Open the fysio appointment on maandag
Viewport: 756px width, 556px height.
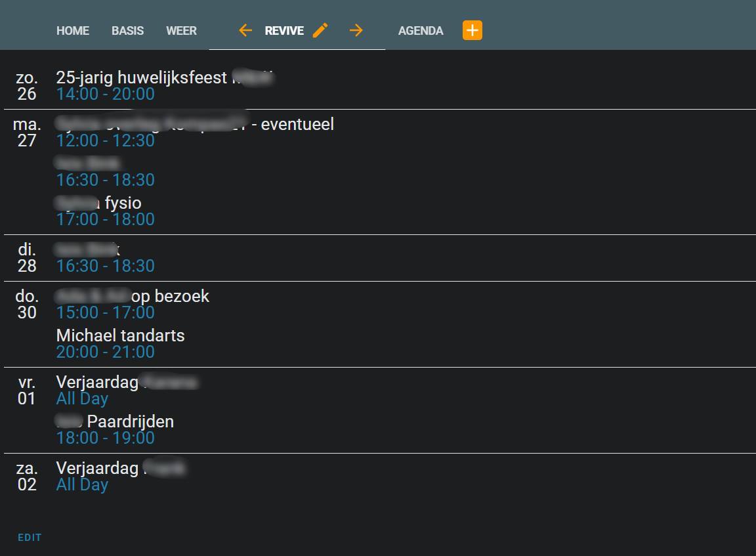tap(98, 203)
